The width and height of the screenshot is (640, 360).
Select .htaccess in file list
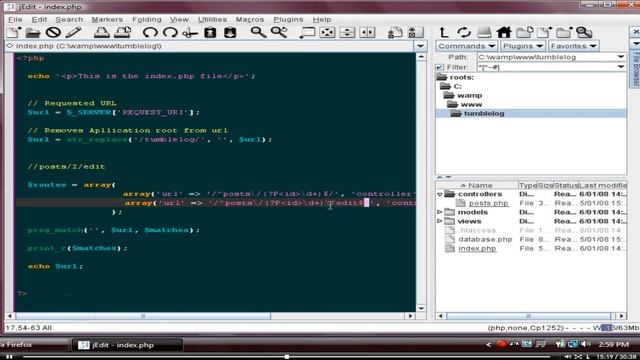pos(477,230)
